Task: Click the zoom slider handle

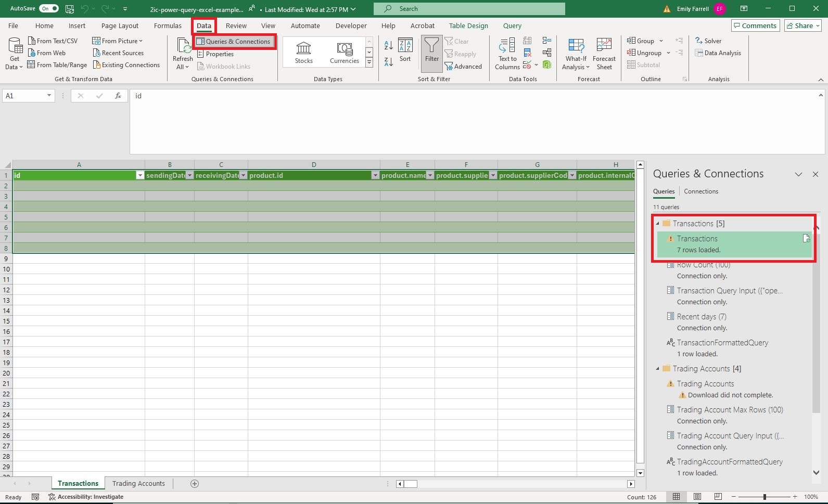Action: point(765,497)
